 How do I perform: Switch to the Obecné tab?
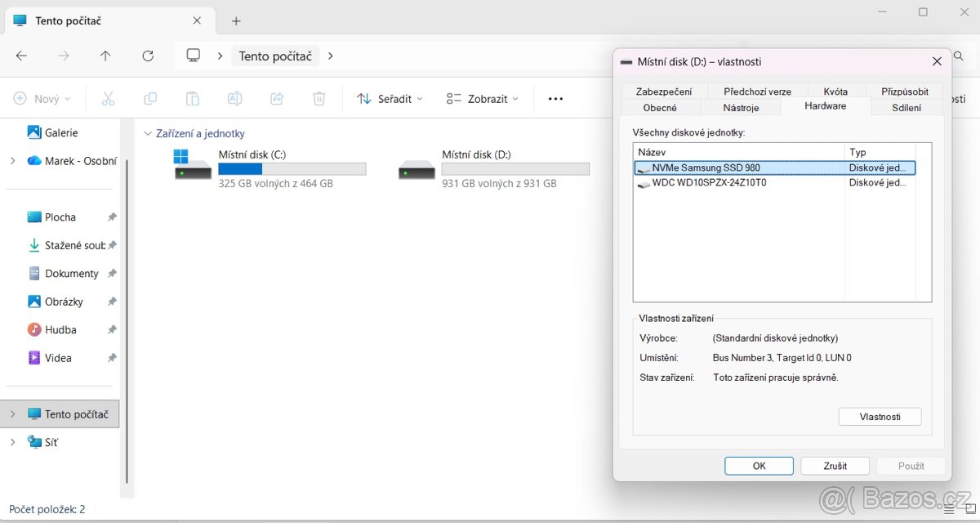click(x=660, y=108)
